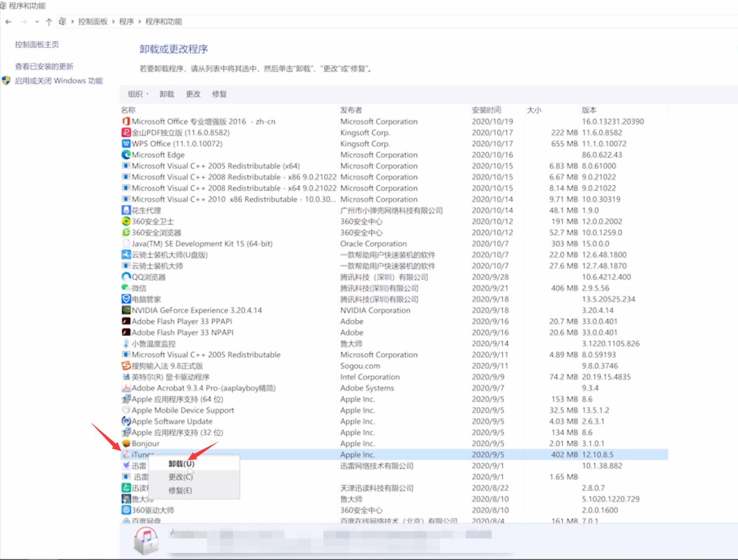Click the Adobe Flash Player 33 PPAPI icon
738x560 pixels.
coord(126,321)
